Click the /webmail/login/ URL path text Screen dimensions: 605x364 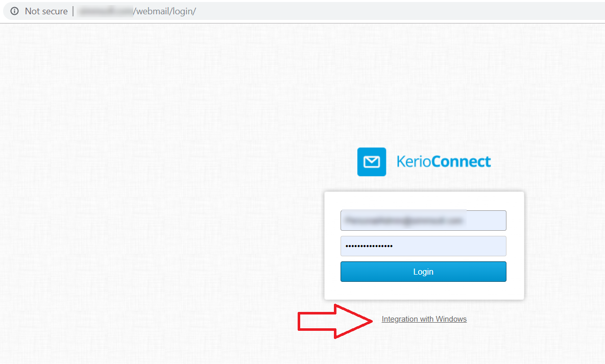(x=165, y=11)
